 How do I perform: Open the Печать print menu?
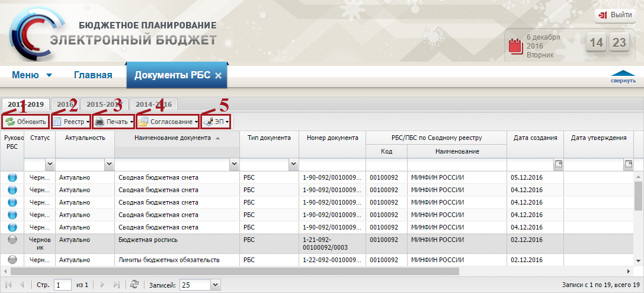click(x=114, y=122)
